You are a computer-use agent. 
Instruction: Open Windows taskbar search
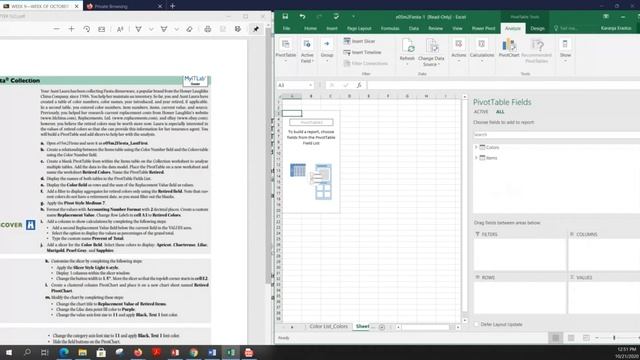(27, 352)
